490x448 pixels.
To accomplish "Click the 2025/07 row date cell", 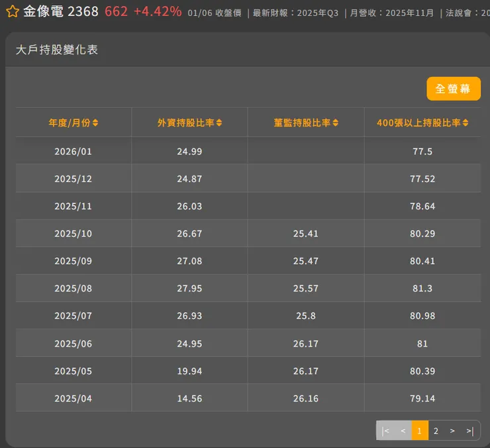I will [x=73, y=316].
